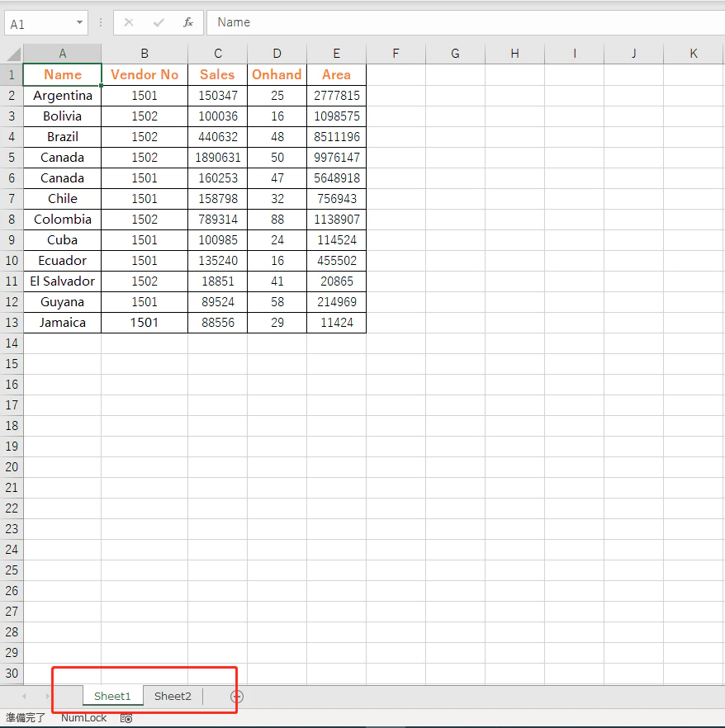Select column I header
This screenshot has width=725, height=728.
[575, 54]
